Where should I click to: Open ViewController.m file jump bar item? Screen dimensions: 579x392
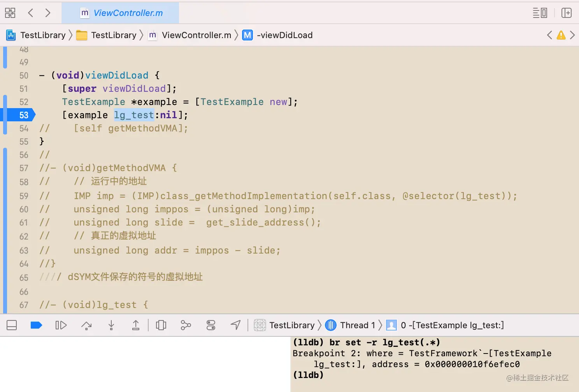pos(190,35)
